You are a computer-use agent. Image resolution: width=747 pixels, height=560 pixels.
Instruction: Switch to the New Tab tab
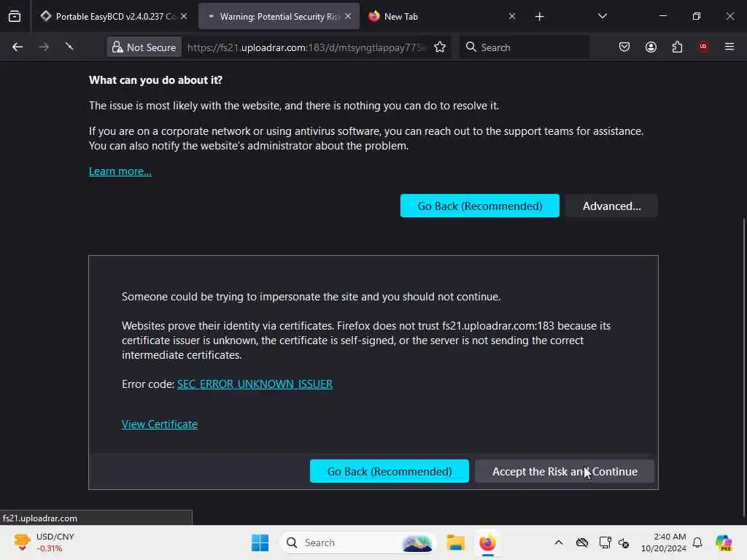[441, 16]
